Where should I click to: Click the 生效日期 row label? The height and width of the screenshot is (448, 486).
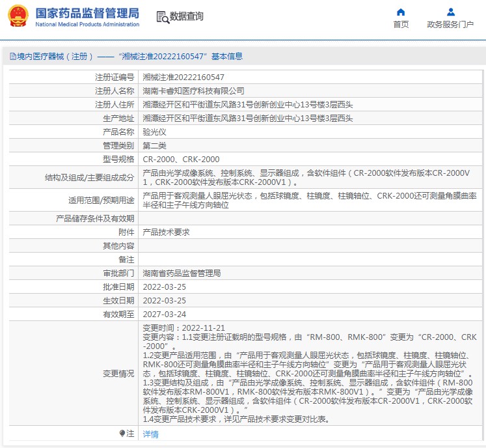[x=118, y=300]
